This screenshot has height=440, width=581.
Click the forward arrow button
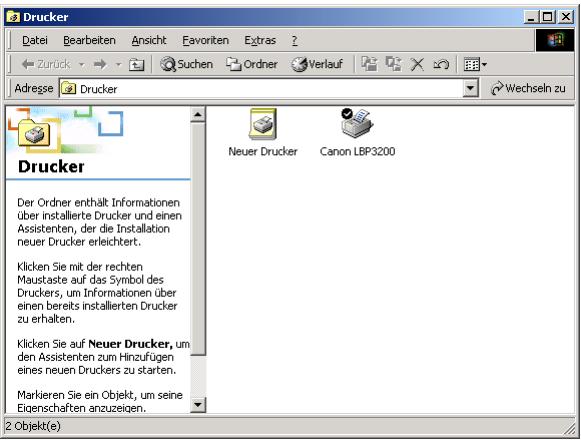click(100, 64)
